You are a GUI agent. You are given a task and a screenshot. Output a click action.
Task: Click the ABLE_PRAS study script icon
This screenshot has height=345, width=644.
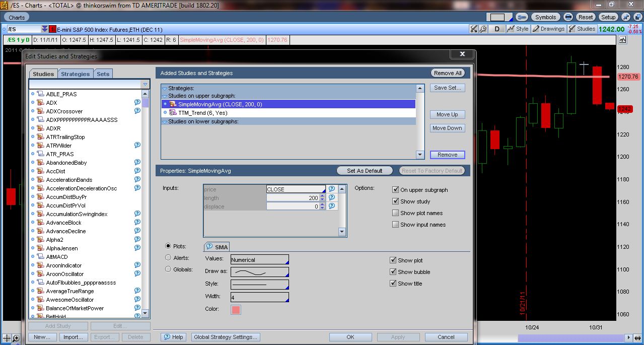40,94
